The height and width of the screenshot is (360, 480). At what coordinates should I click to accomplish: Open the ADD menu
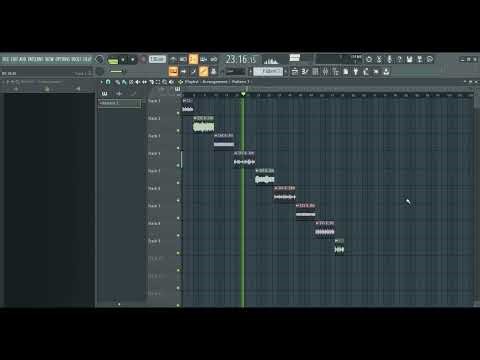pyautogui.click(x=22, y=59)
